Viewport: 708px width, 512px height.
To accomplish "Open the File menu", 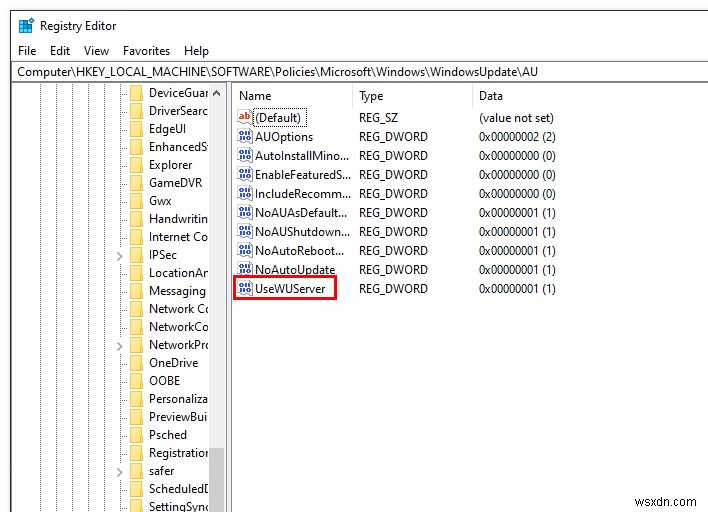I will click(27, 51).
